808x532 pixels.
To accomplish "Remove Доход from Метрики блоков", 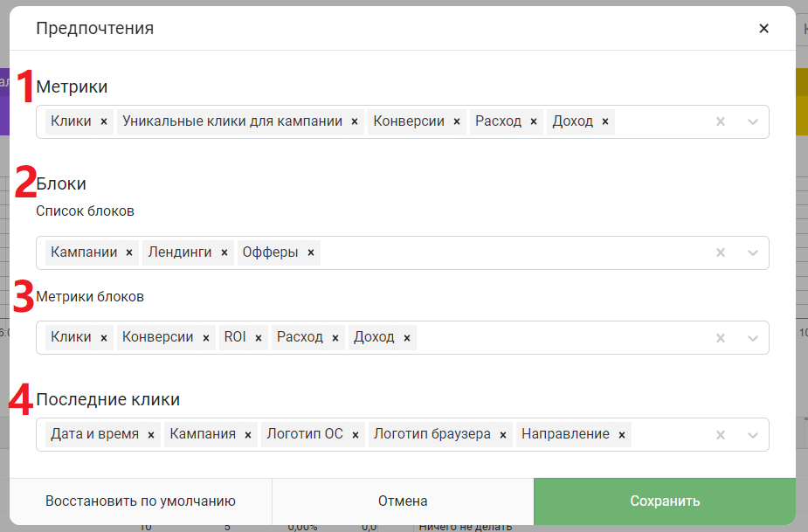I will [x=407, y=338].
